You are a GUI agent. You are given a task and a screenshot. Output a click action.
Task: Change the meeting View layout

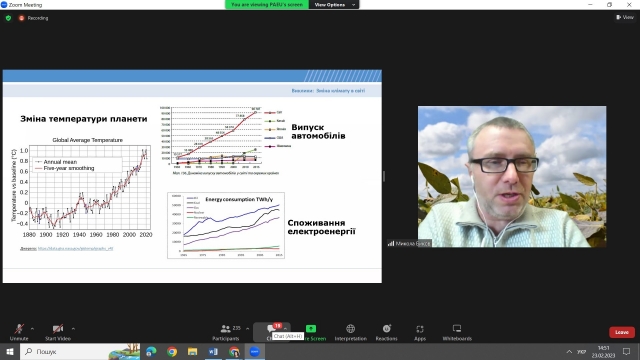(x=625, y=17)
